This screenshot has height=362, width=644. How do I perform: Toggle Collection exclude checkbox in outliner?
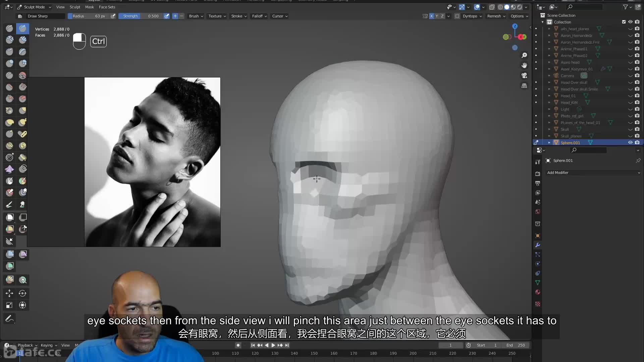tap(624, 22)
